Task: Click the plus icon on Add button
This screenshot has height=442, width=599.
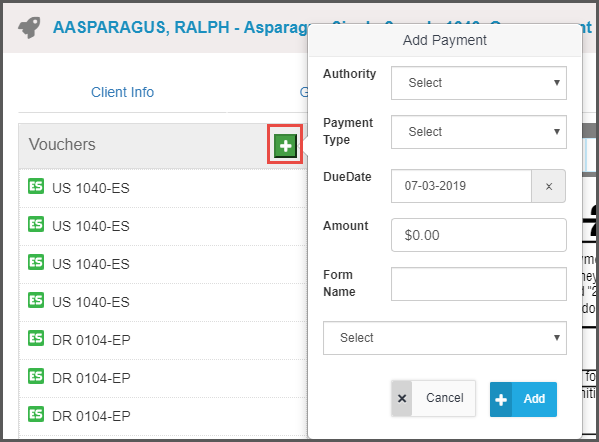Action: (x=501, y=400)
